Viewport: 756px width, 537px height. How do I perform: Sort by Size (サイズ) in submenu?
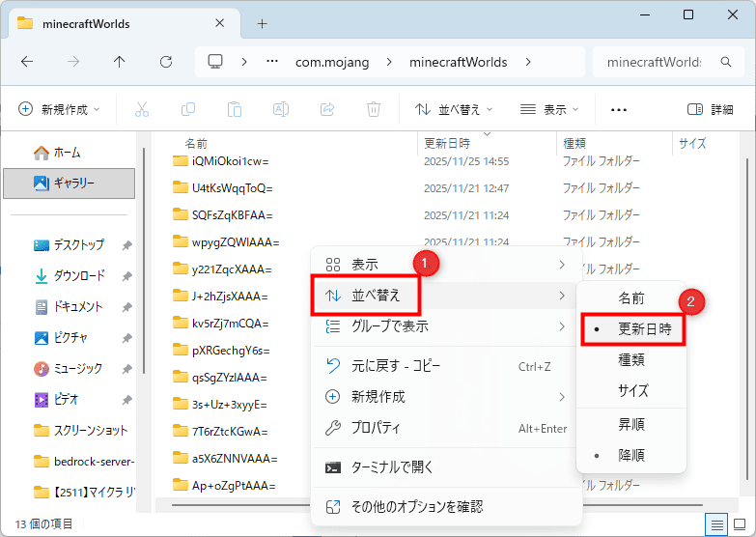pos(631,390)
